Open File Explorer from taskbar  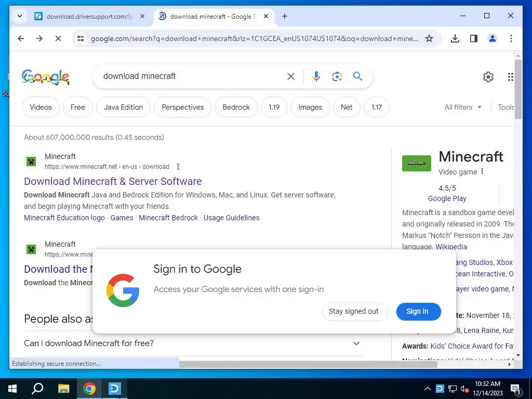pyautogui.click(x=63, y=389)
